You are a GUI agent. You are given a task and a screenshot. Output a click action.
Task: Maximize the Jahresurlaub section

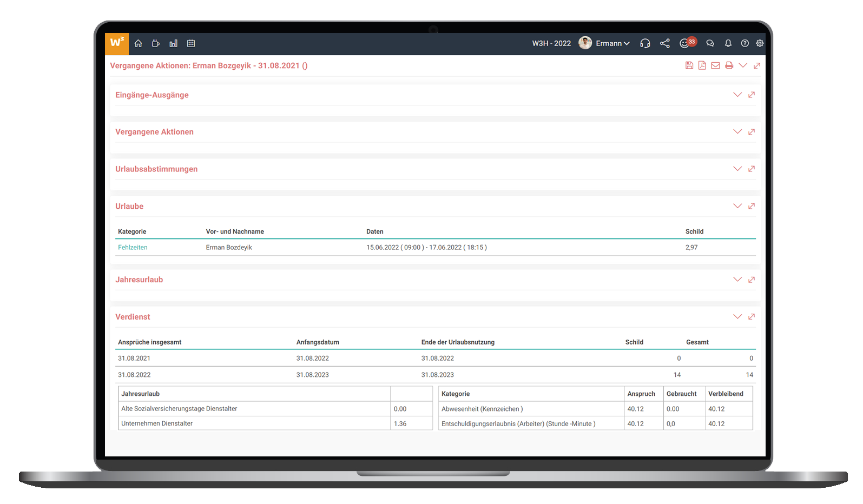coord(752,280)
